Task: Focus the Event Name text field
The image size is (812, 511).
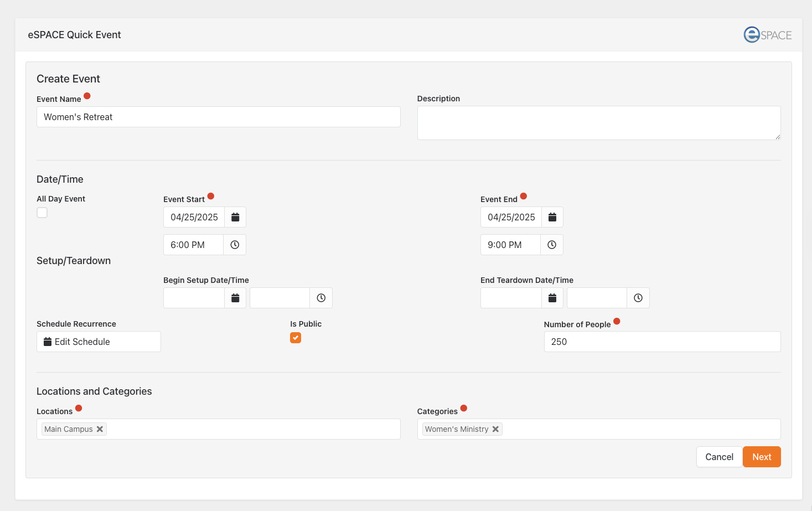Action: [x=218, y=117]
